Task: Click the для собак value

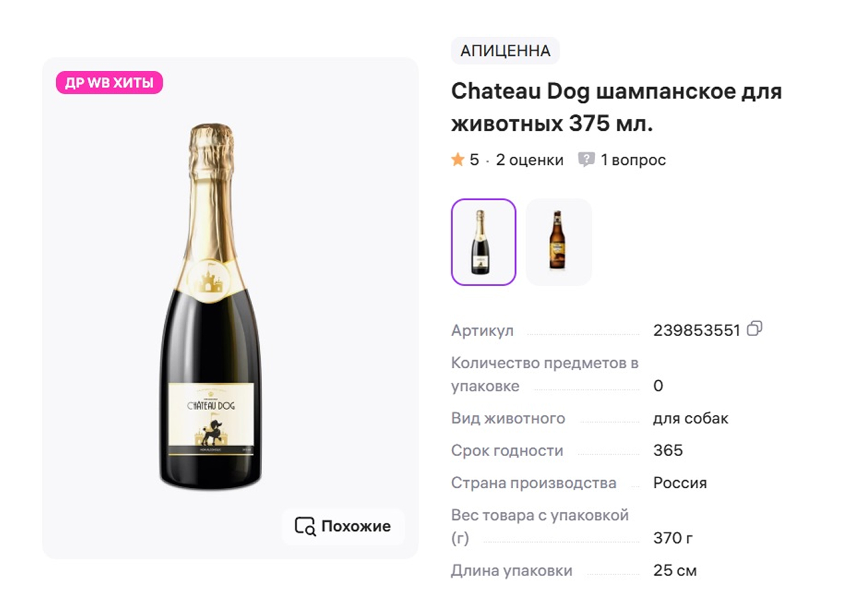Action: (691, 418)
